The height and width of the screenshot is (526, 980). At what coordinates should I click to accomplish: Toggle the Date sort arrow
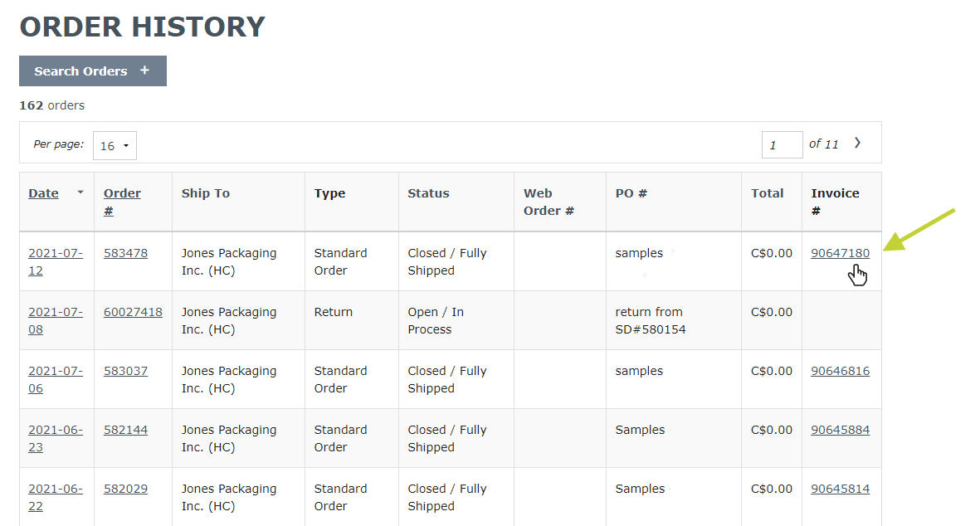pyautogui.click(x=80, y=192)
